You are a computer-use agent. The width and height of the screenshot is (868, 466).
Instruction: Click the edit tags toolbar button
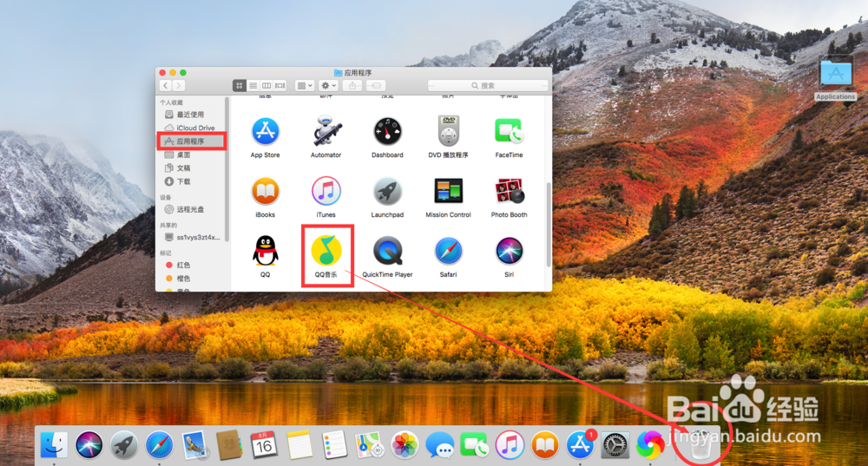tap(376, 85)
